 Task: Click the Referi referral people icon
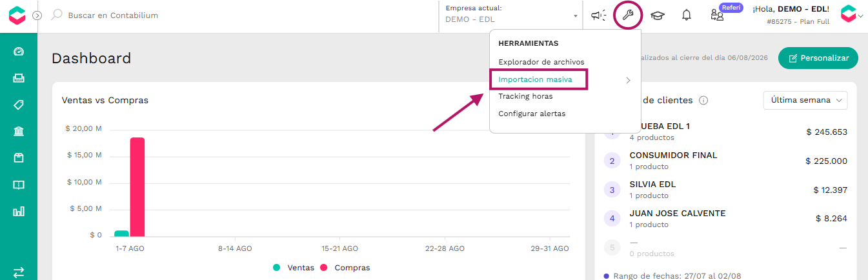(x=717, y=15)
